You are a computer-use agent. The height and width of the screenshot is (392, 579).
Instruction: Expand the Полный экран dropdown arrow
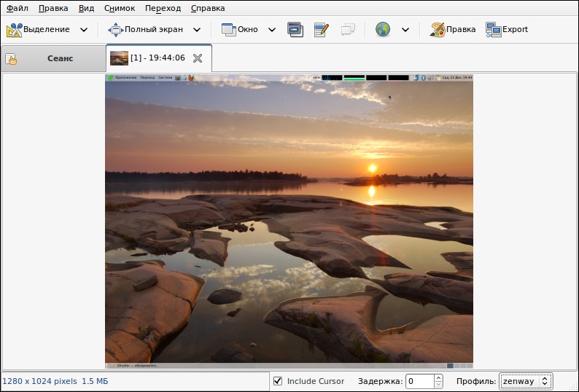[x=197, y=30]
